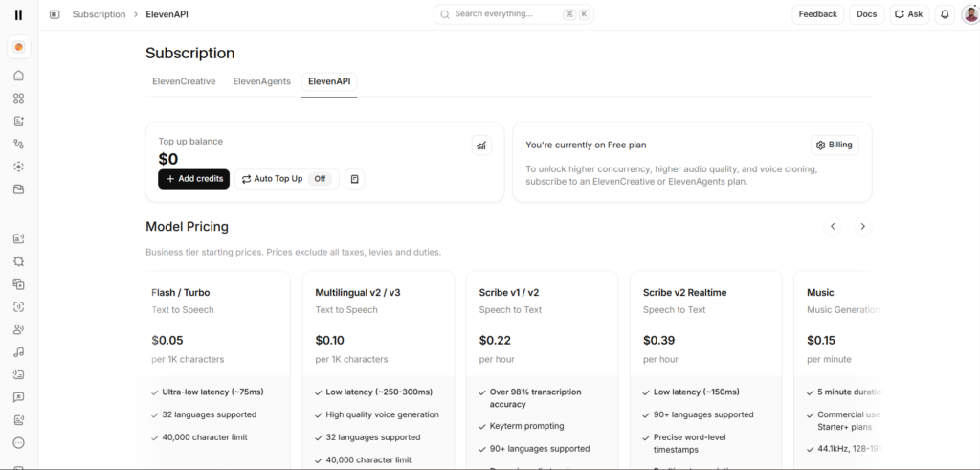Image resolution: width=980 pixels, height=470 pixels.
Task: Click the person-speaking voice icon in sidebar
Action: pos(19,329)
